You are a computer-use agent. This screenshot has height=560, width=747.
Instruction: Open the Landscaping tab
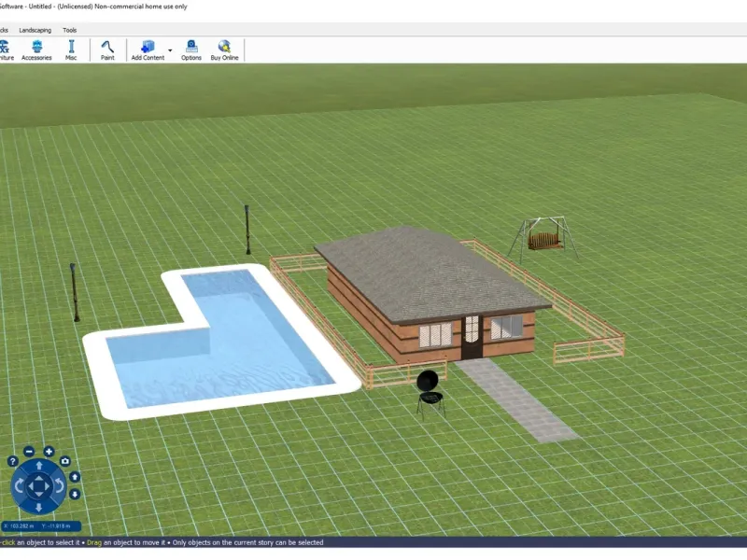tap(35, 30)
